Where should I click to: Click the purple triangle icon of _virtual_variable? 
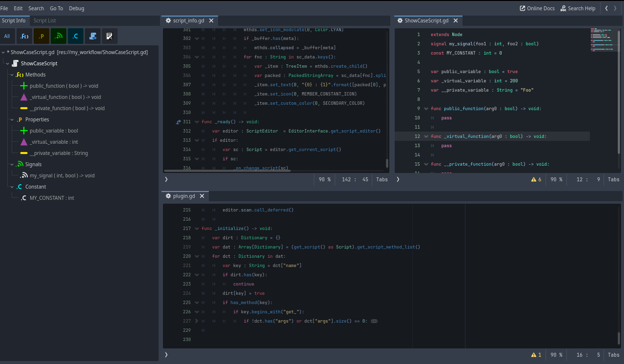pos(24,142)
